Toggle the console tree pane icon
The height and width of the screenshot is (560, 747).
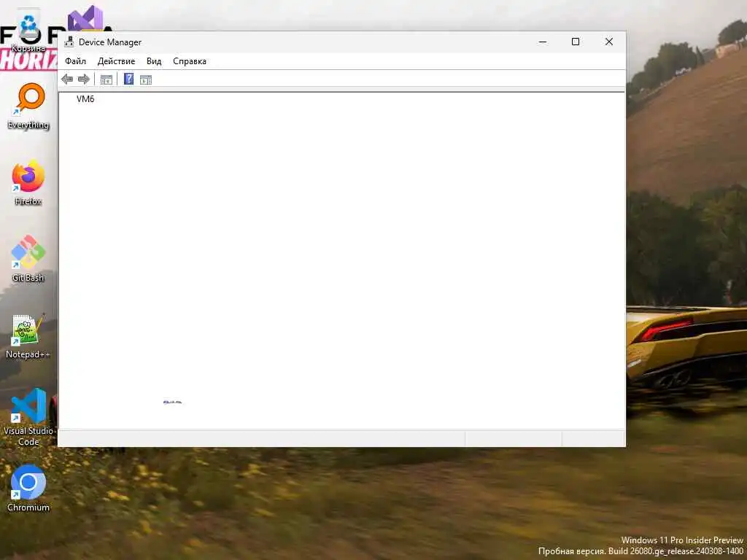click(x=107, y=79)
